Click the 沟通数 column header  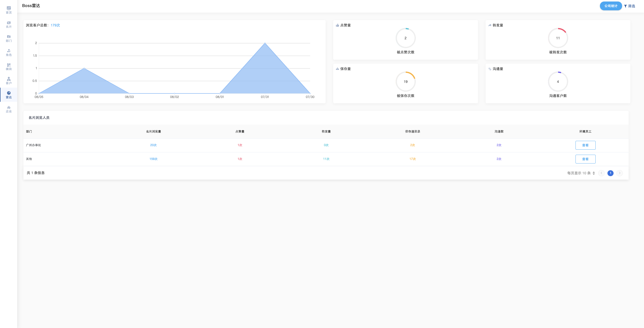499,132
